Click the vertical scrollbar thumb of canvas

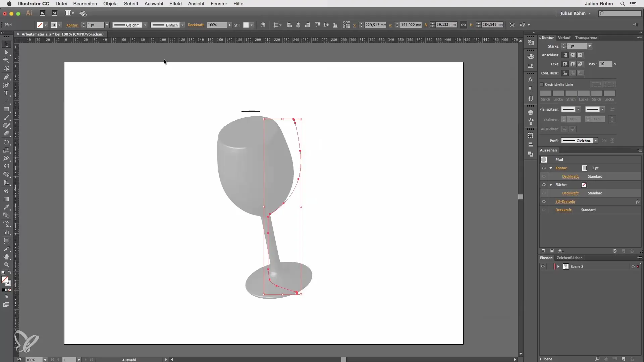521,197
